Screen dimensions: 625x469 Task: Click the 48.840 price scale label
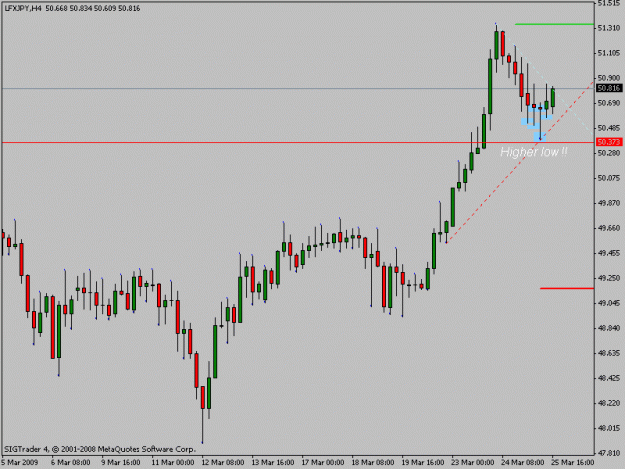coord(609,328)
